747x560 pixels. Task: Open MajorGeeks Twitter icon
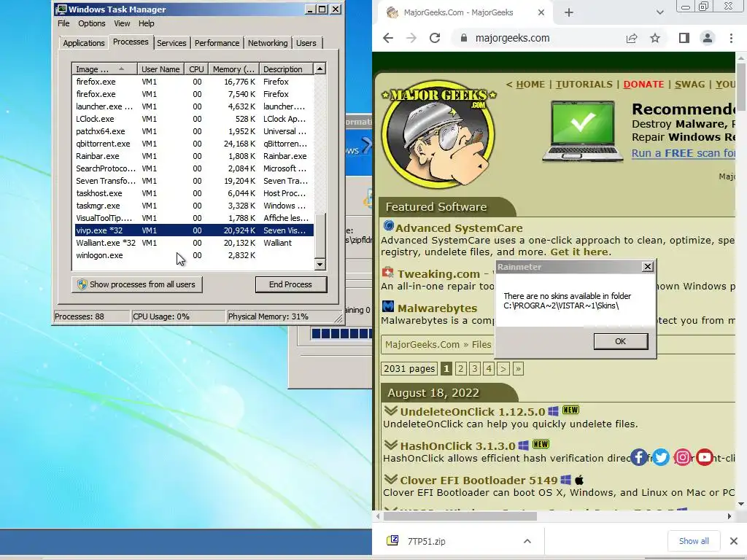661,457
